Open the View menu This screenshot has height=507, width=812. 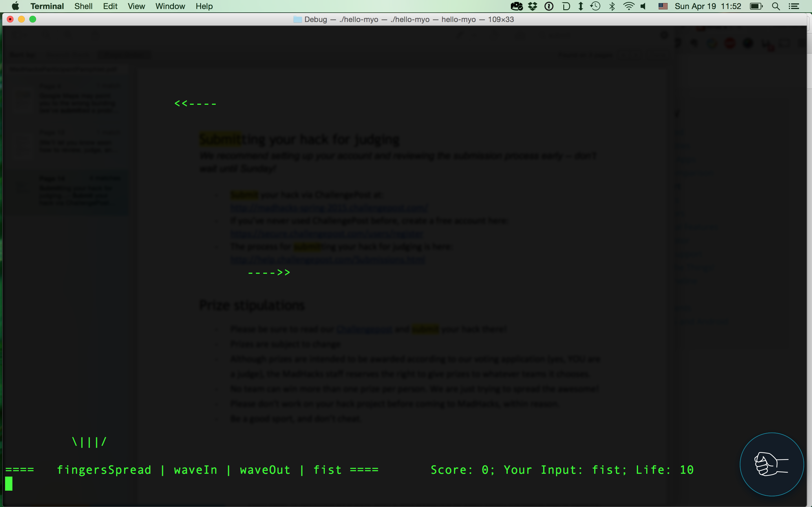[136, 6]
